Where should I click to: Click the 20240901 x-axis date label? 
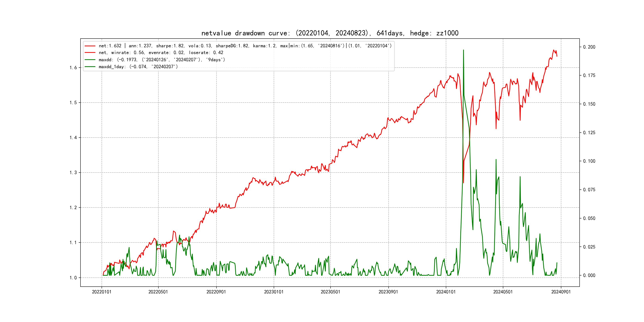tap(561, 292)
